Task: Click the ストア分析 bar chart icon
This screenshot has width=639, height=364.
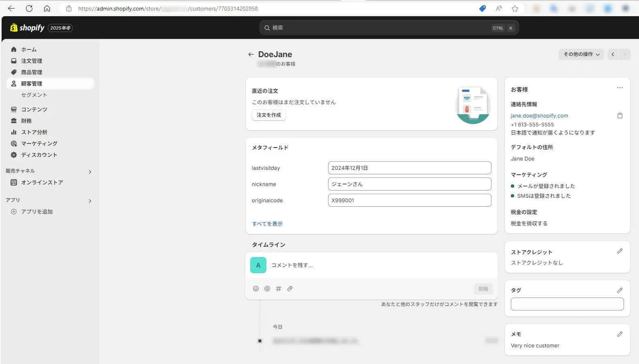Action: [x=14, y=132]
